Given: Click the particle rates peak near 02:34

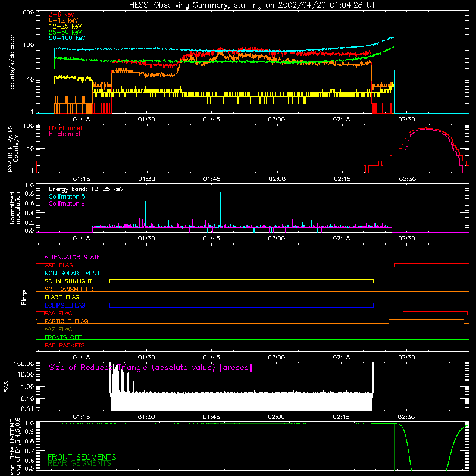Looking at the screenshot, I should click(426, 129).
